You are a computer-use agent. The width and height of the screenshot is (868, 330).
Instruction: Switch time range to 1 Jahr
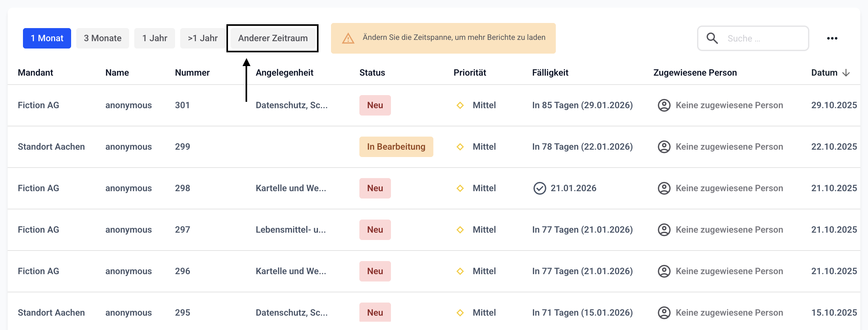point(154,38)
